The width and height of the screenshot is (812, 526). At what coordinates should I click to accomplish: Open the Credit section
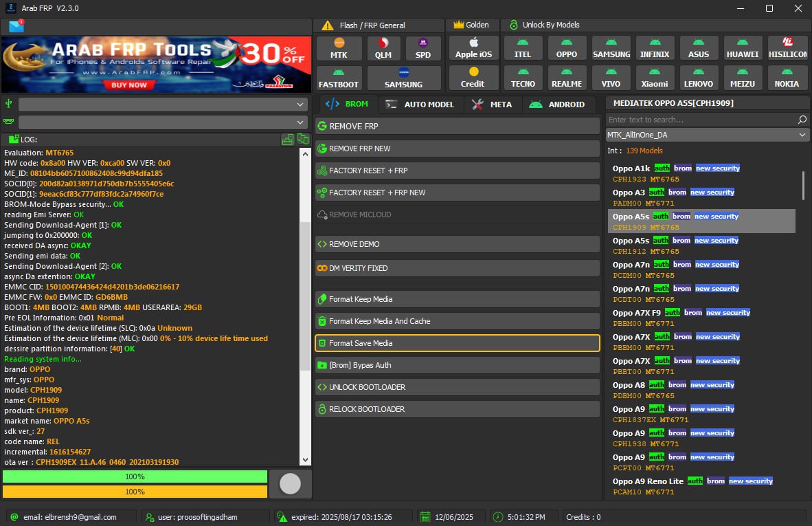[473, 77]
